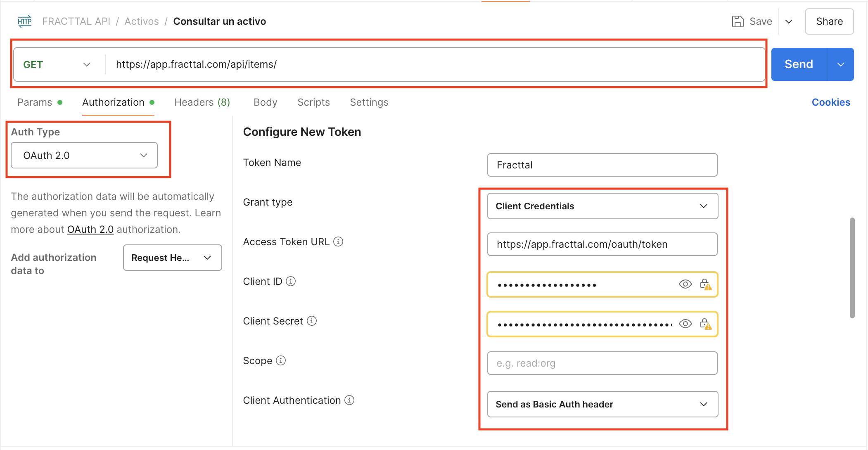Switch to the Settings tab
Screen dimensions: 868x450
pos(369,102)
